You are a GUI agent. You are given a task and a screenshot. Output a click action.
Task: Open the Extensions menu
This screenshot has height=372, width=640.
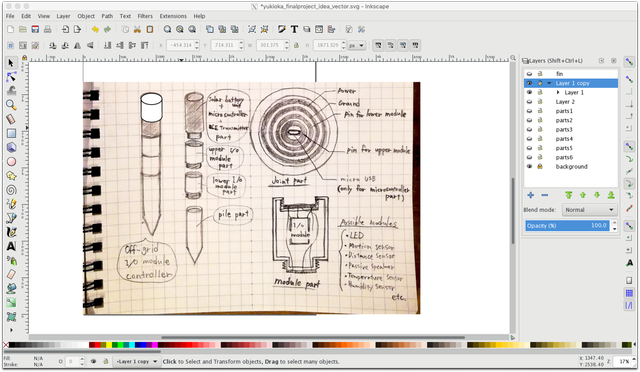tap(173, 16)
